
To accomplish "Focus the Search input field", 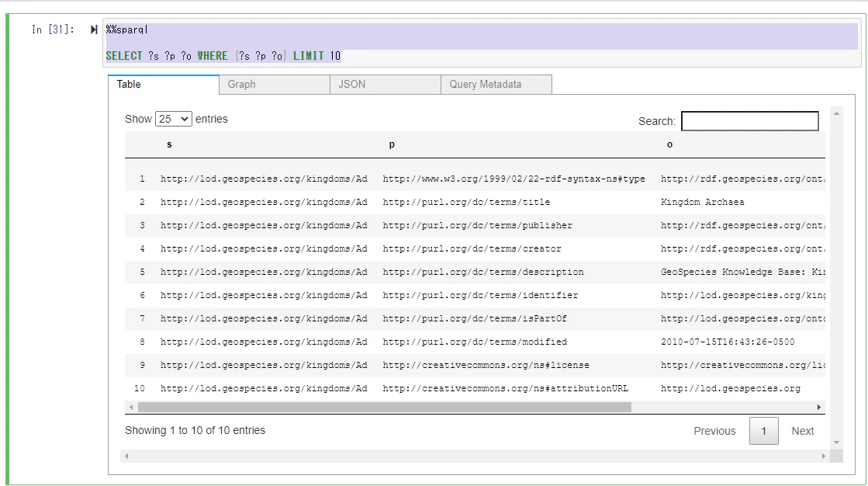I will [x=749, y=121].
